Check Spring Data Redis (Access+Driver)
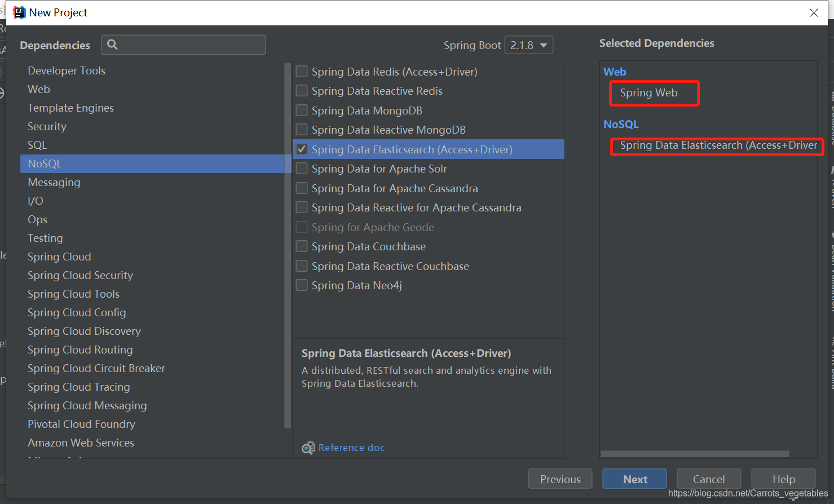 coord(302,72)
